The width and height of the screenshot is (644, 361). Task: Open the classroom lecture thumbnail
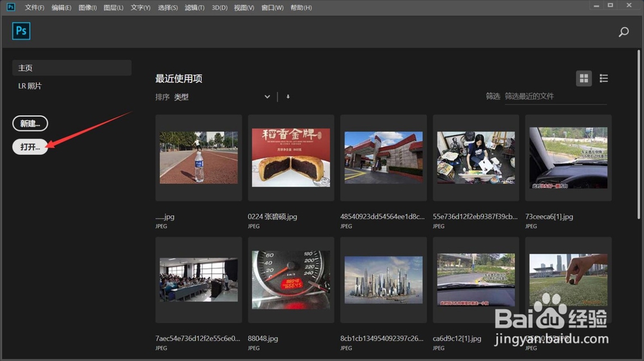click(x=198, y=280)
